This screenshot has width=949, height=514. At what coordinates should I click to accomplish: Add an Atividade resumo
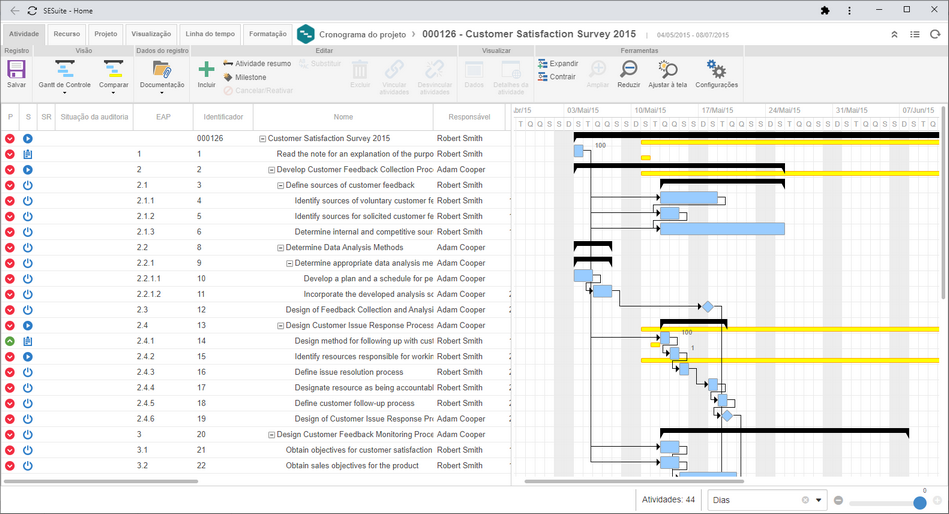coord(257,63)
